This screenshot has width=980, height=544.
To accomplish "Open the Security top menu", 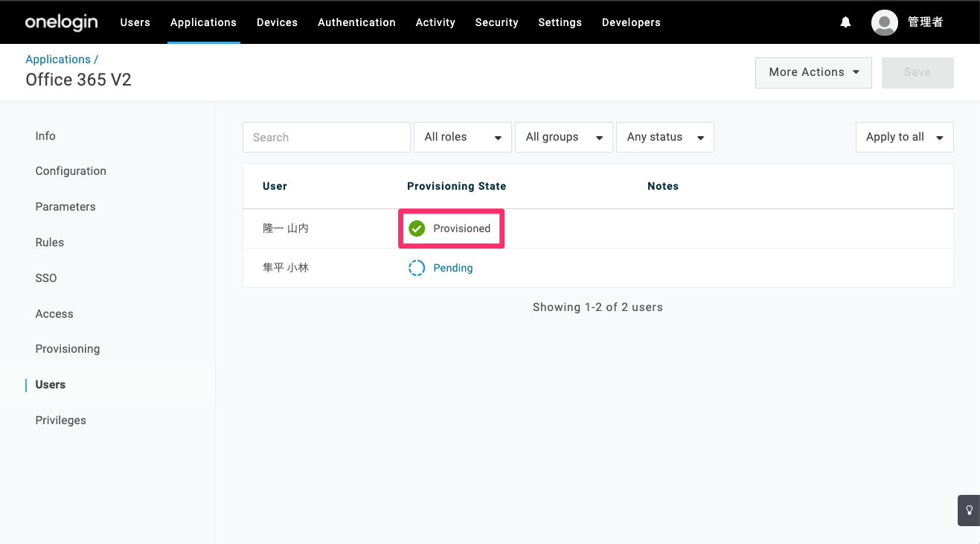I will coord(496,22).
